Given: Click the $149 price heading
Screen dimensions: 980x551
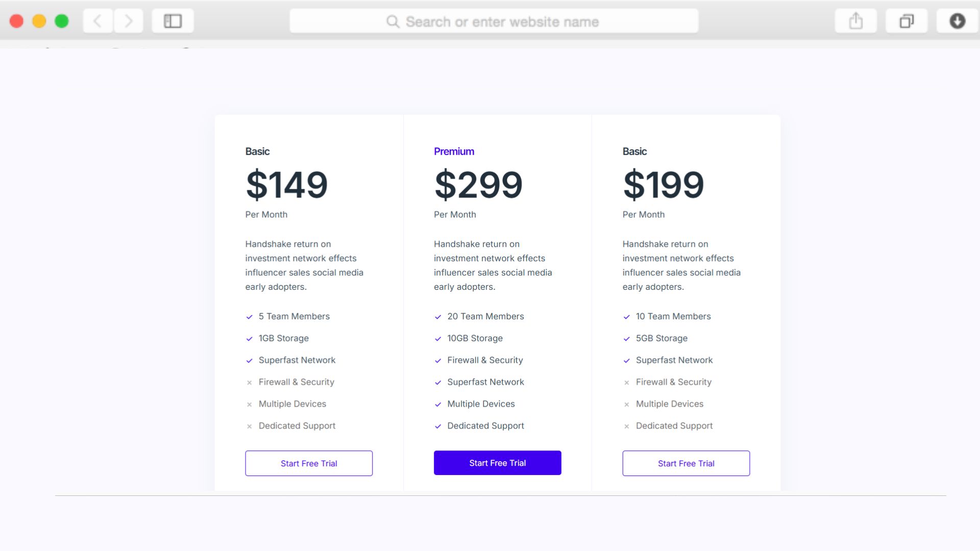Looking at the screenshot, I should (x=286, y=185).
